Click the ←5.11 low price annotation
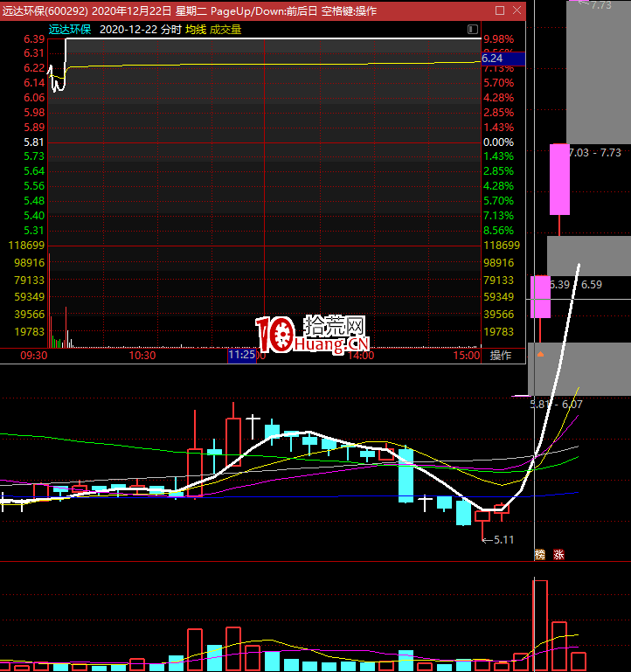This screenshot has width=631, height=672. [497, 539]
